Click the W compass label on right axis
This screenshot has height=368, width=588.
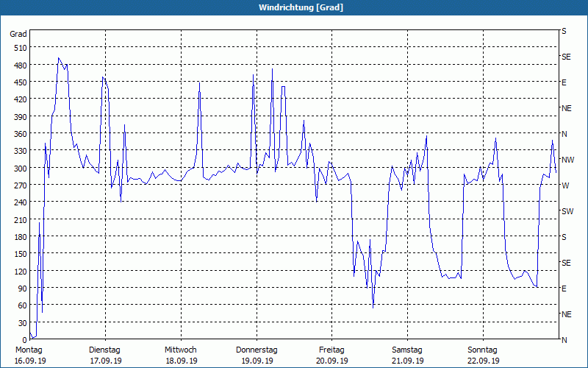[x=565, y=185]
